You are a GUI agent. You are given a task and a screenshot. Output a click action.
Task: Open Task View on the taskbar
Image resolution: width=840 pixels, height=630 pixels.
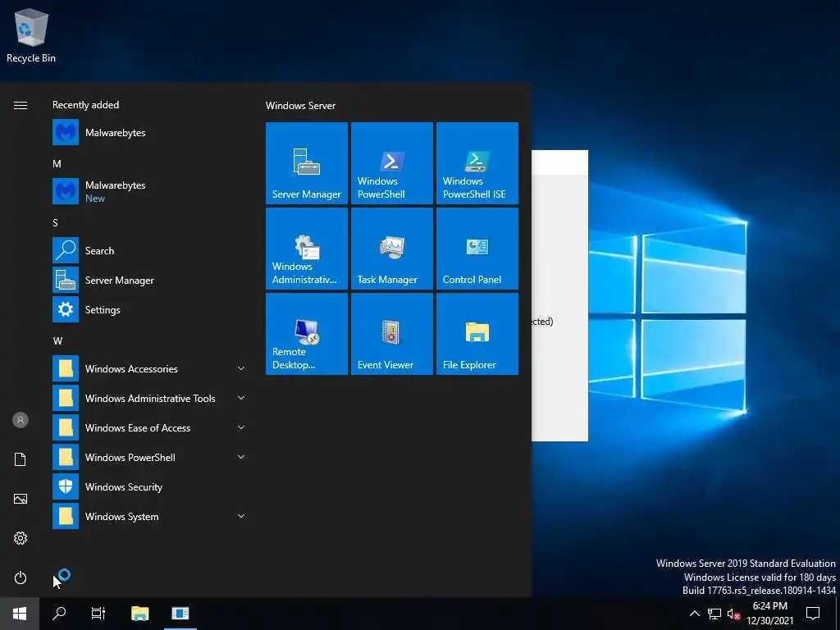98,613
